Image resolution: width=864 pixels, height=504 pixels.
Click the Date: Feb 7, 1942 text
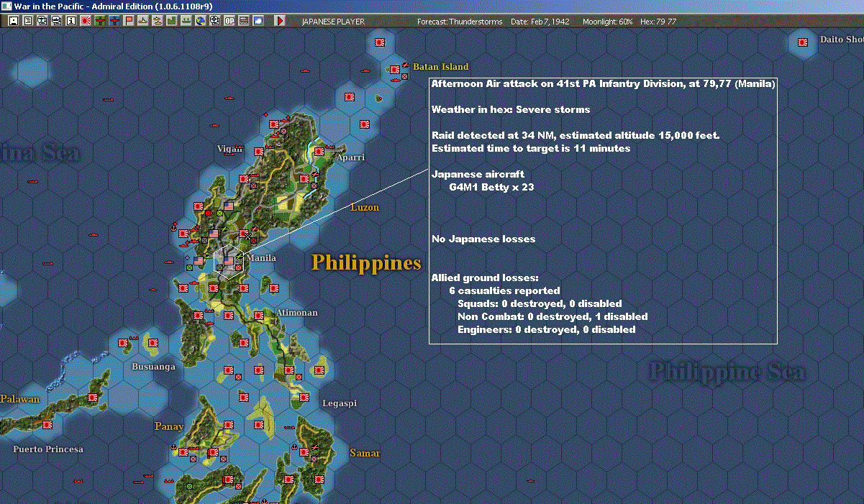(x=540, y=22)
